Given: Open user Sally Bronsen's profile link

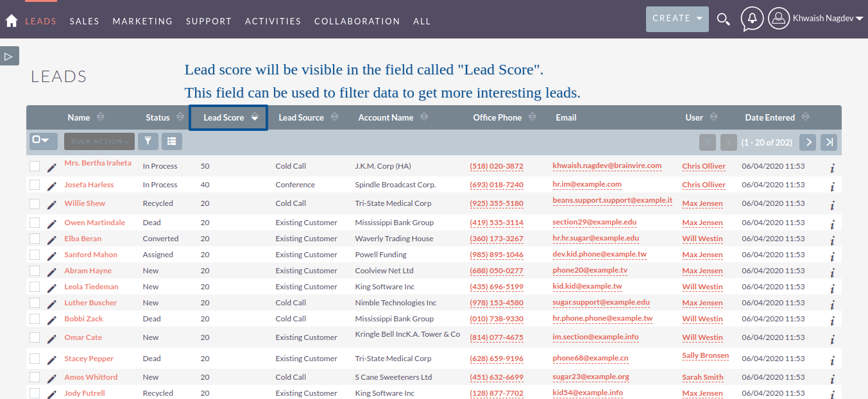Looking at the screenshot, I should [706, 355].
